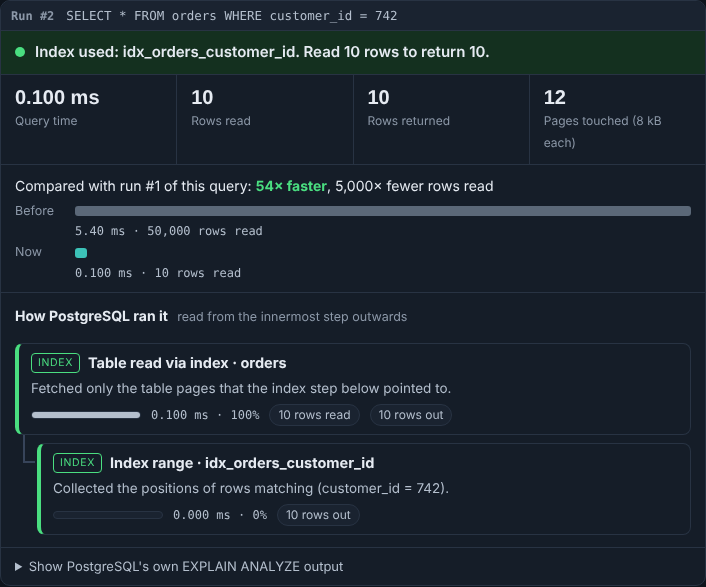This screenshot has width=706, height=587.
Task: Click the 'Before' row label
Action: point(34,211)
